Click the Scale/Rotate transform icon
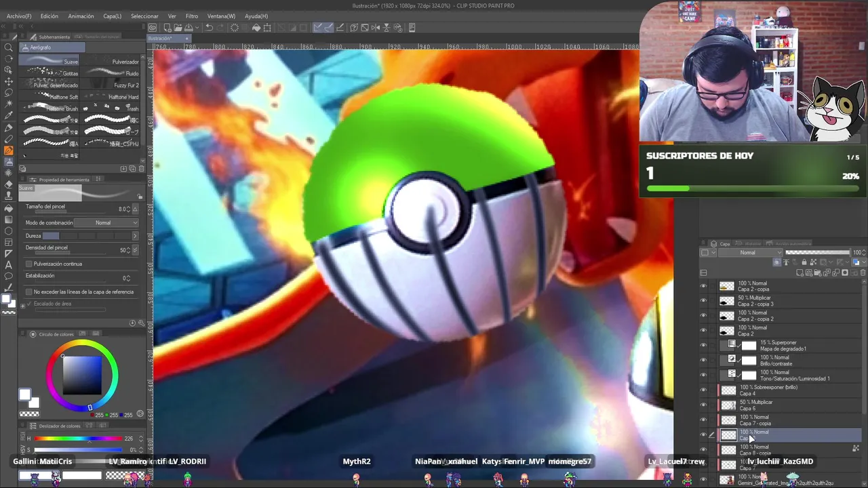Screen dimensions: 868x488 coord(267,28)
